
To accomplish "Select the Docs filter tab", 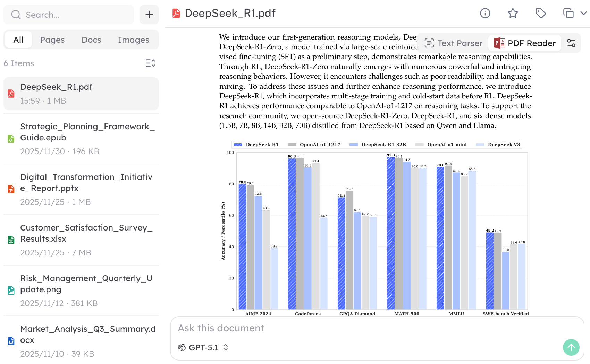I will [x=91, y=40].
